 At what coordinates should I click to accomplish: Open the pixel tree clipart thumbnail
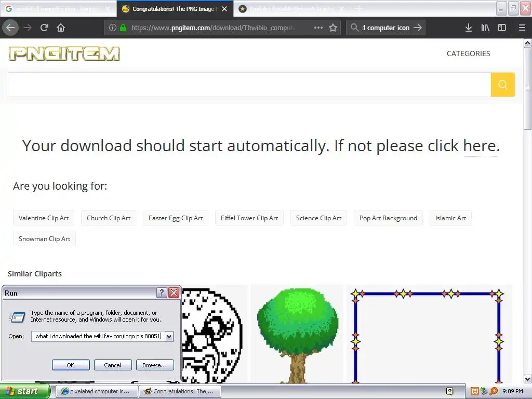(298, 334)
